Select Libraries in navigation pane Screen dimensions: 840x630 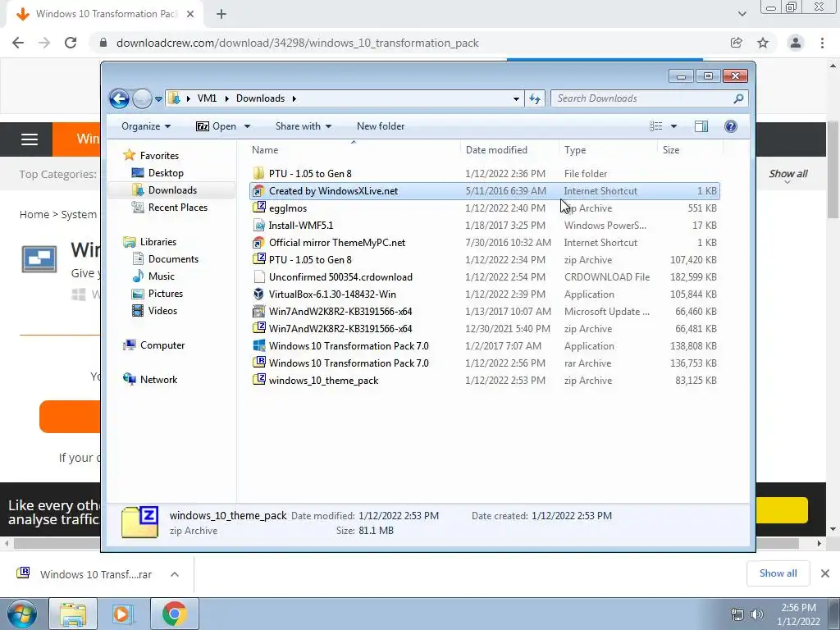pyautogui.click(x=158, y=242)
